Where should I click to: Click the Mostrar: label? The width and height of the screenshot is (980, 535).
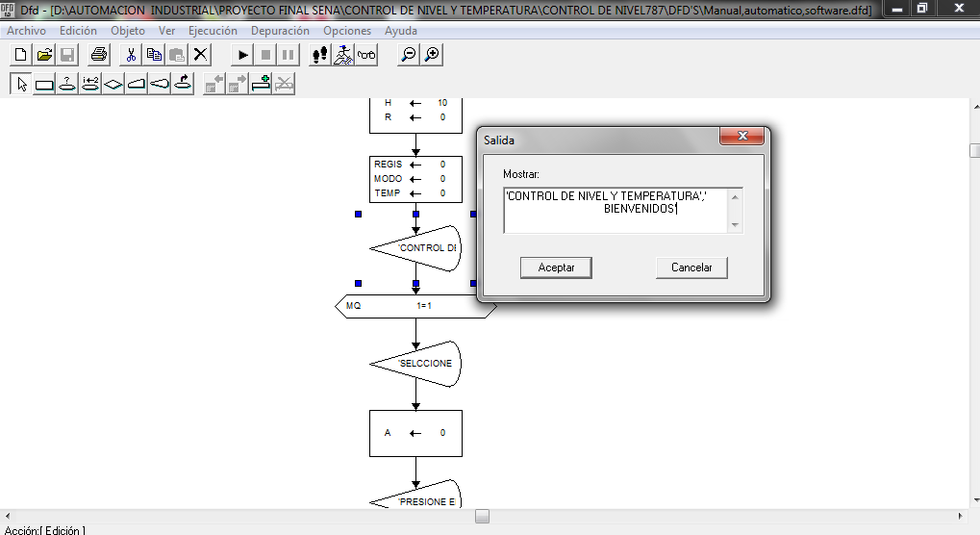click(x=520, y=174)
